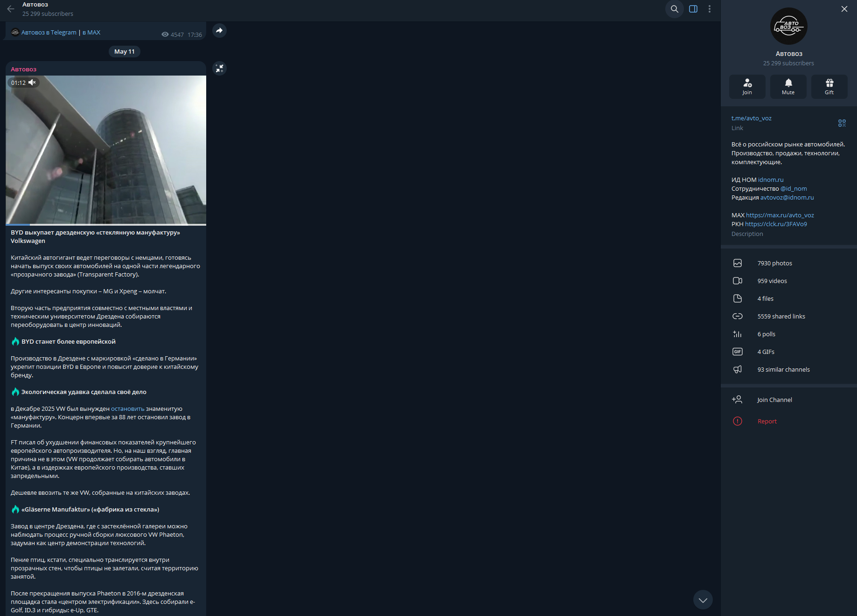Open the 'в MAX' link
The image size is (857, 616).
pyautogui.click(x=91, y=32)
